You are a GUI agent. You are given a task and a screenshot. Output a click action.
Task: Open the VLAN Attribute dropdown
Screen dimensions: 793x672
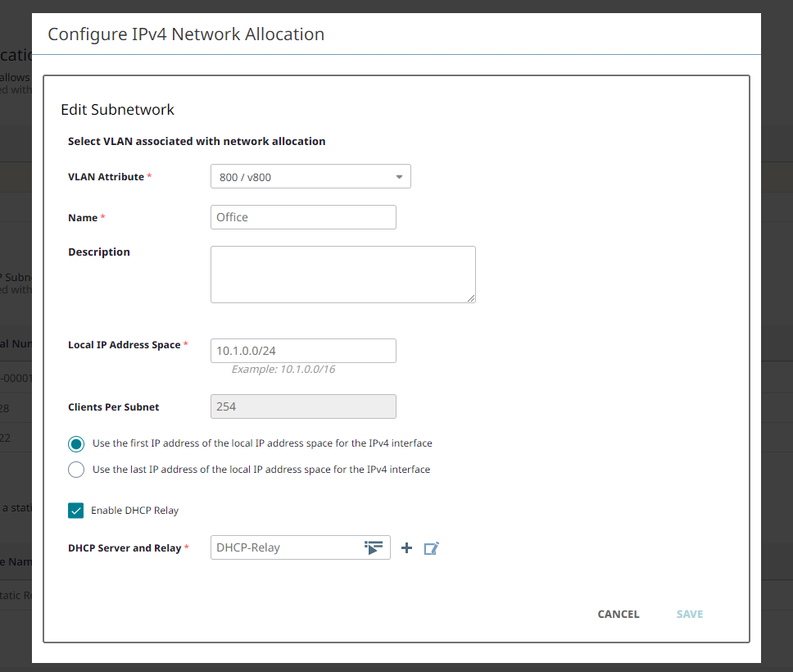310,176
